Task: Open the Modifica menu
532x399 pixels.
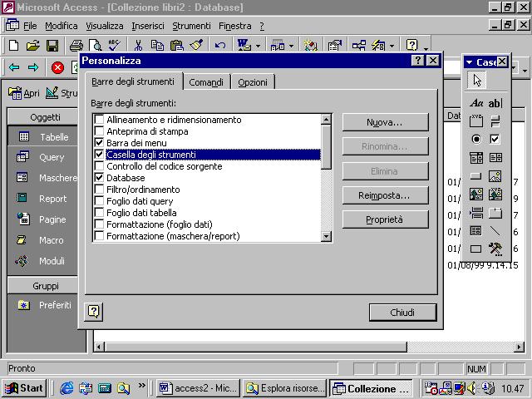Action: pyautogui.click(x=61, y=26)
